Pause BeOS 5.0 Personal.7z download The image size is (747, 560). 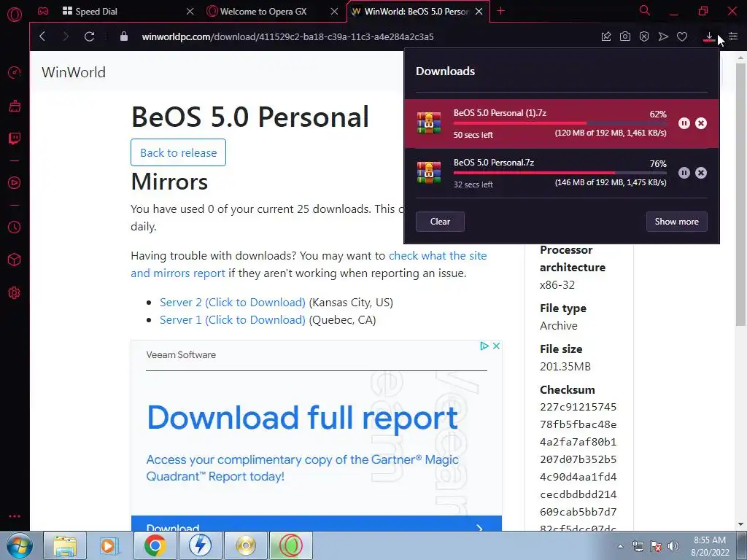click(x=684, y=173)
